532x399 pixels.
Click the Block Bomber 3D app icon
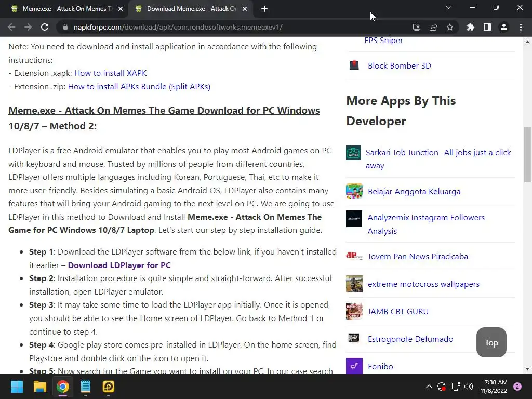(x=354, y=65)
